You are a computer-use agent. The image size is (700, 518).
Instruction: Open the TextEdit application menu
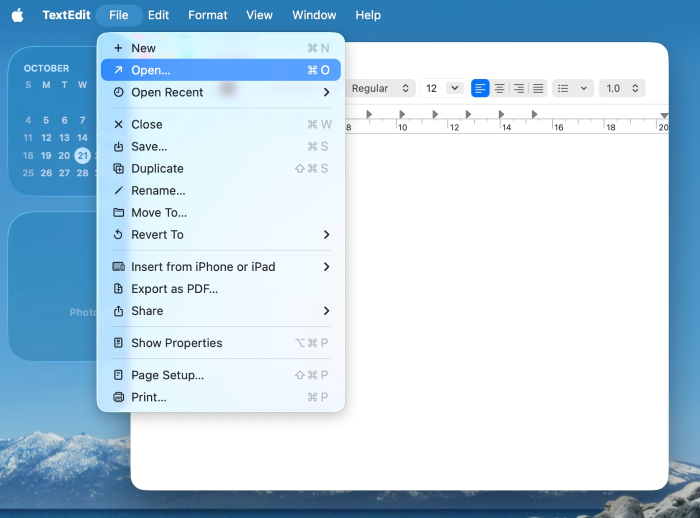(x=67, y=15)
